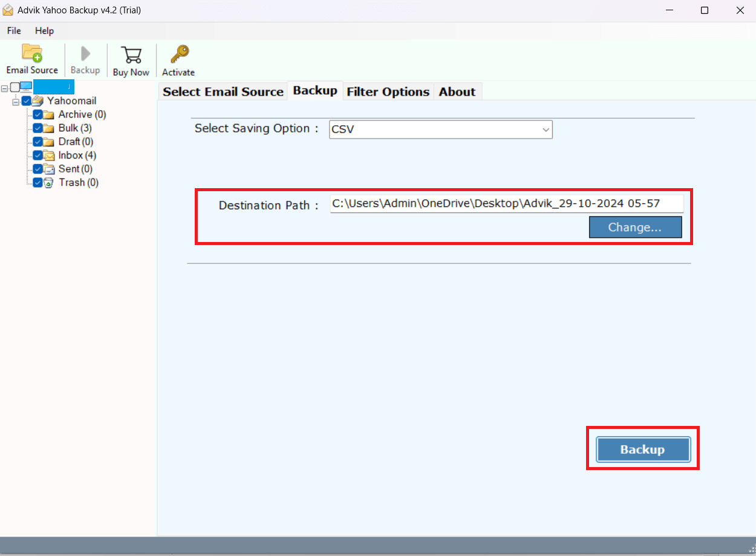Select the Sent (0) folder label
756x556 pixels.
76,169
